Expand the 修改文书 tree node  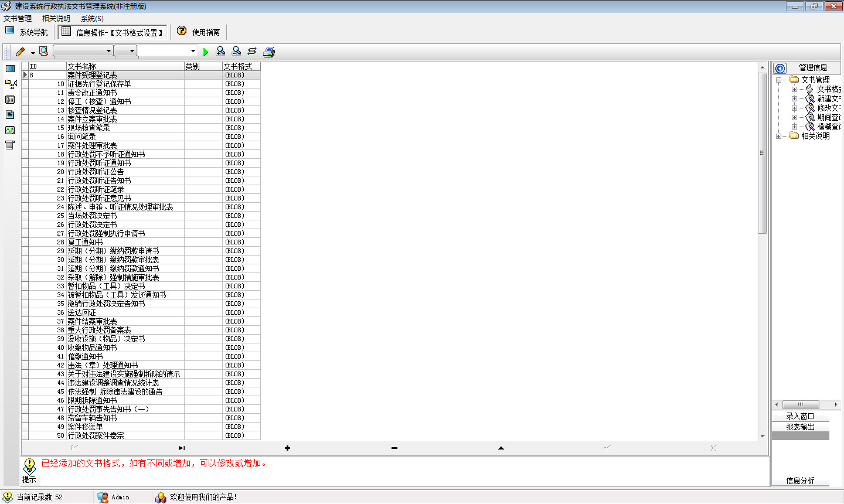[795, 108]
